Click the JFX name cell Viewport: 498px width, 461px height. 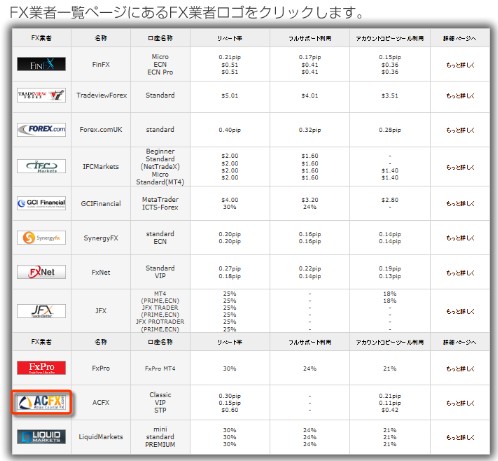pyautogui.click(x=101, y=310)
